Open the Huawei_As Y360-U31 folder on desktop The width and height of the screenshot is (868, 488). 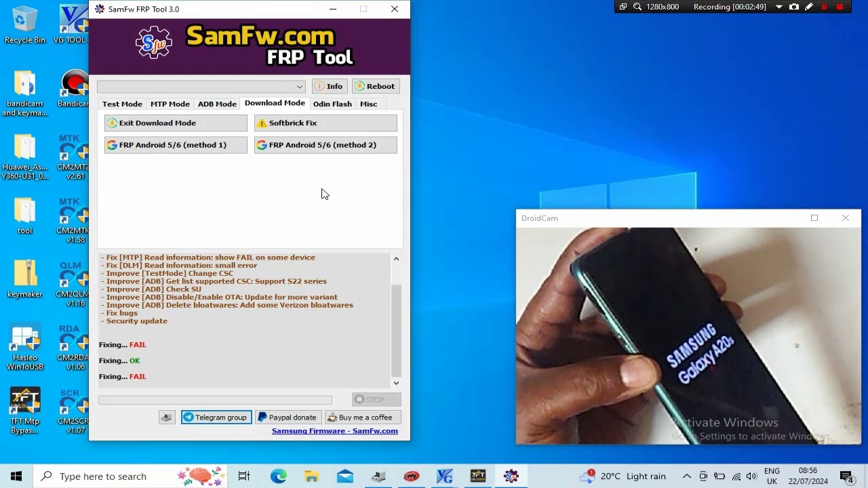pos(25,157)
